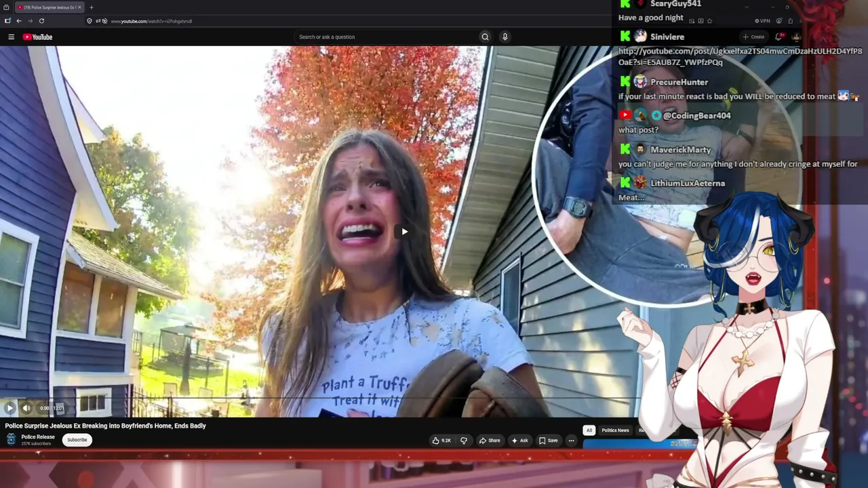Go back with the browser back arrow
868x488 pixels.
pos(19,21)
